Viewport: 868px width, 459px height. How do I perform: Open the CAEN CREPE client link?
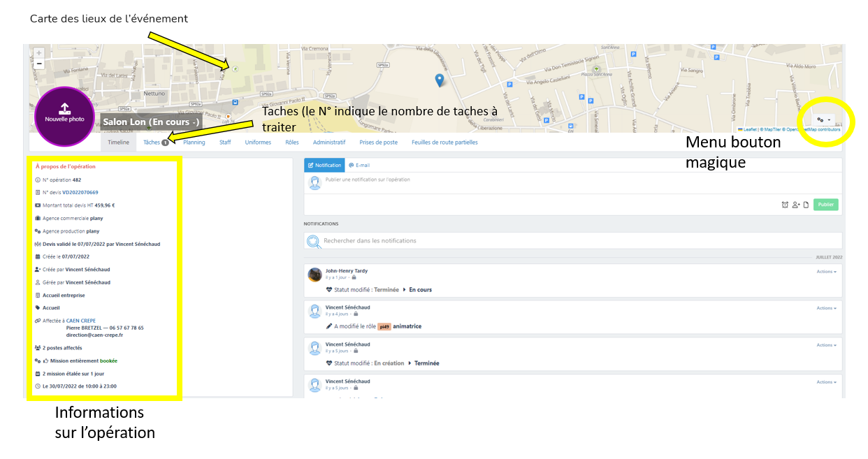[80, 321]
